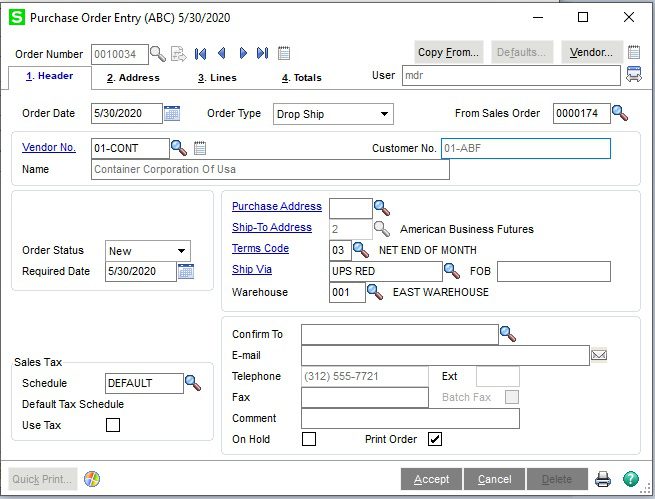The width and height of the screenshot is (655, 499).
Task: Switch to the Totals tab
Action: [302, 78]
